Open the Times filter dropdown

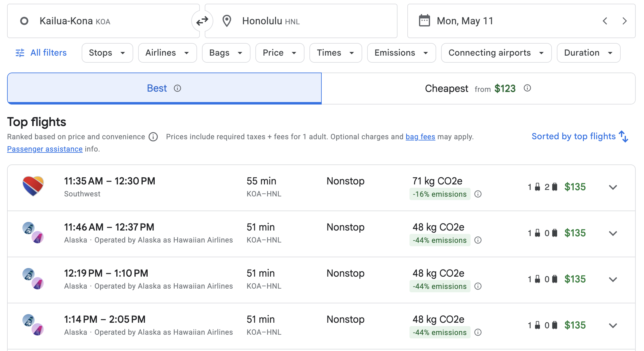tap(336, 53)
